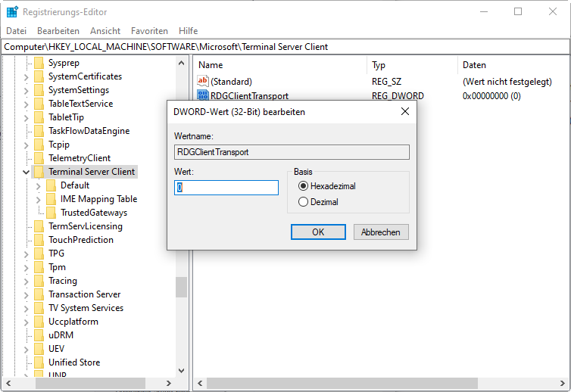
Task: Click the IME Mapping Table folder icon
Action: pos(51,199)
